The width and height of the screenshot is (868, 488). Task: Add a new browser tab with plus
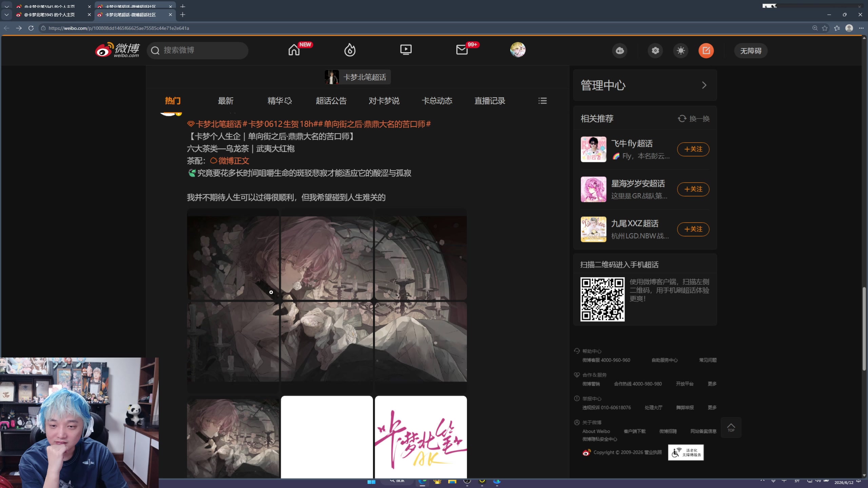tap(182, 15)
